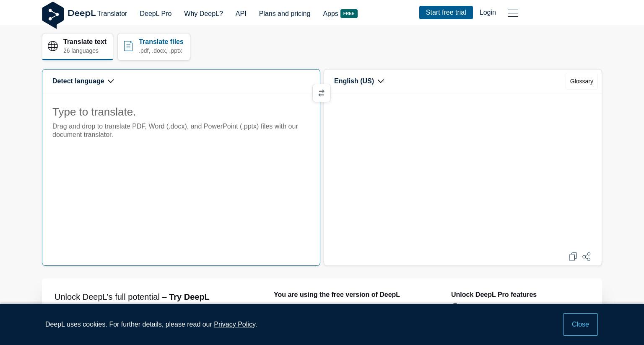Viewport: 644px width, 345px height.
Task: Switch to Translate files tab
Action: pos(154,46)
